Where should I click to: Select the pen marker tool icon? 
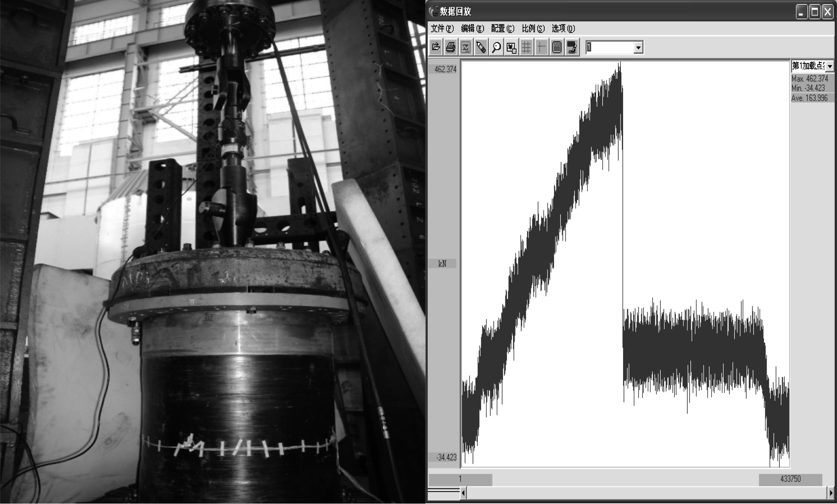point(481,47)
